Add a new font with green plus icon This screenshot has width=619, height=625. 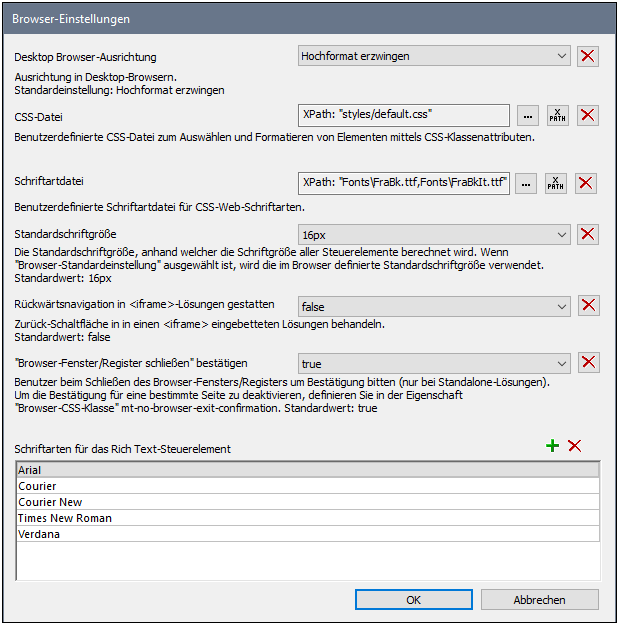click(x=552, y=446)
